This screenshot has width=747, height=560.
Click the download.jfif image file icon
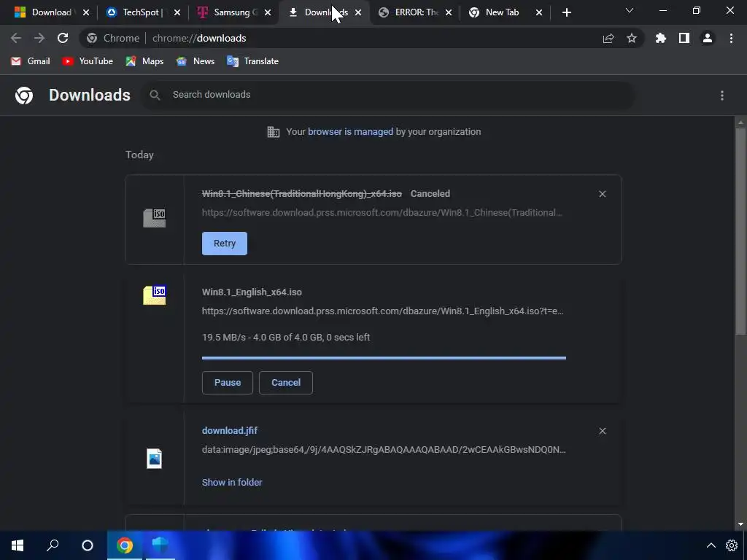click(x=155, y=459)
